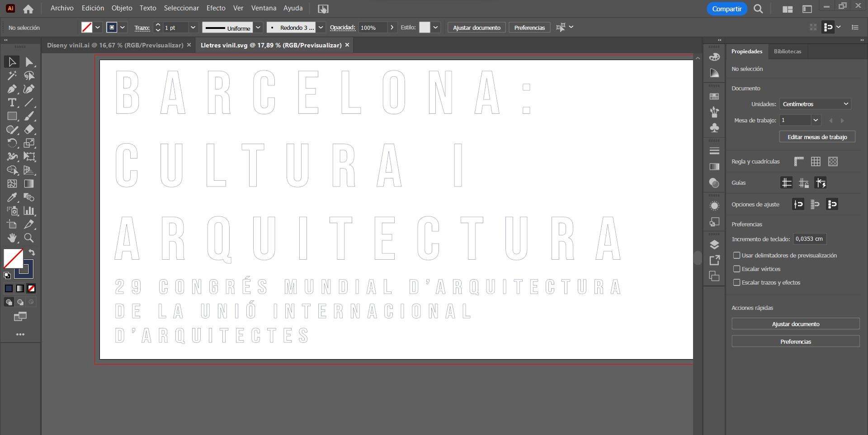Open the Uniforme stroke profile dropdown
Screen dimensions: 868x435
pyautogui.click(x=258, y=28)
